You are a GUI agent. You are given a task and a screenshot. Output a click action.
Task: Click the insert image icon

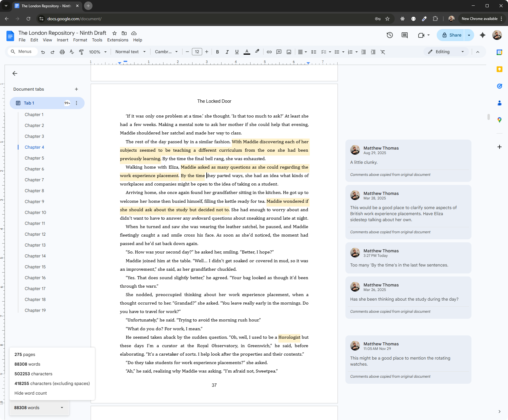[x=289, y=52]
